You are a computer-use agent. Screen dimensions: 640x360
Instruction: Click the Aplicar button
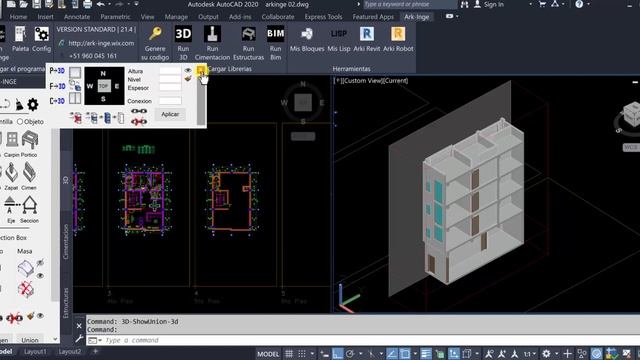tap(170, 114)
